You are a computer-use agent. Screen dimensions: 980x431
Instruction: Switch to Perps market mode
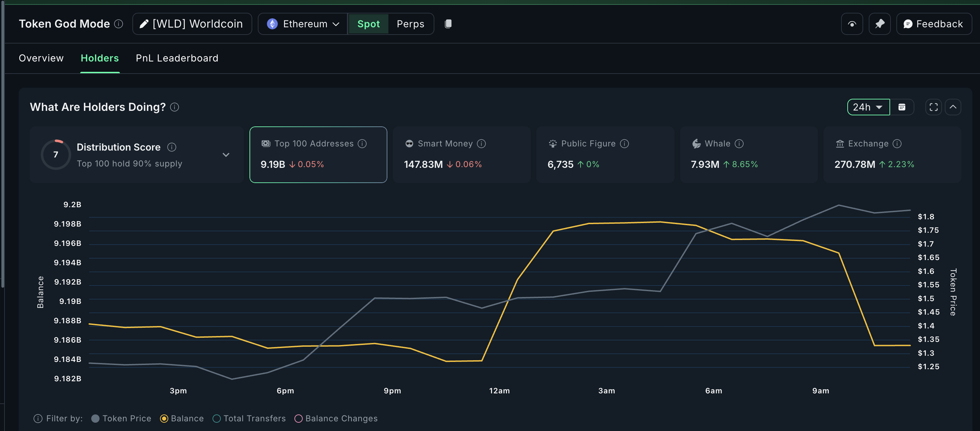410,24
